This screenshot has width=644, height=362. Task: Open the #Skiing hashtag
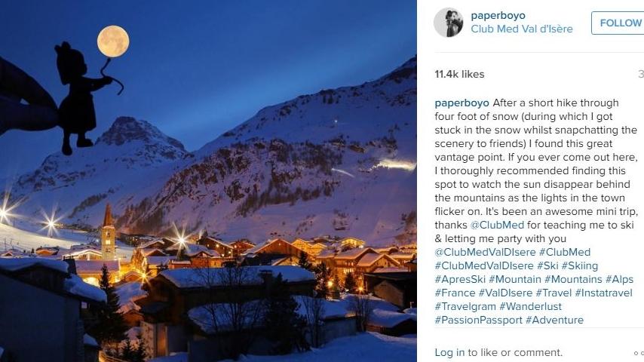(x=579, y=266)
